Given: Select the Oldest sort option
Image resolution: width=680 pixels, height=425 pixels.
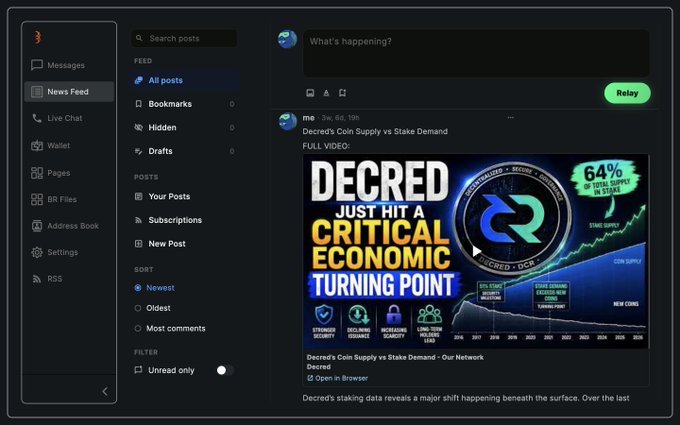Looking at the screenshot, I should point(153,308).
